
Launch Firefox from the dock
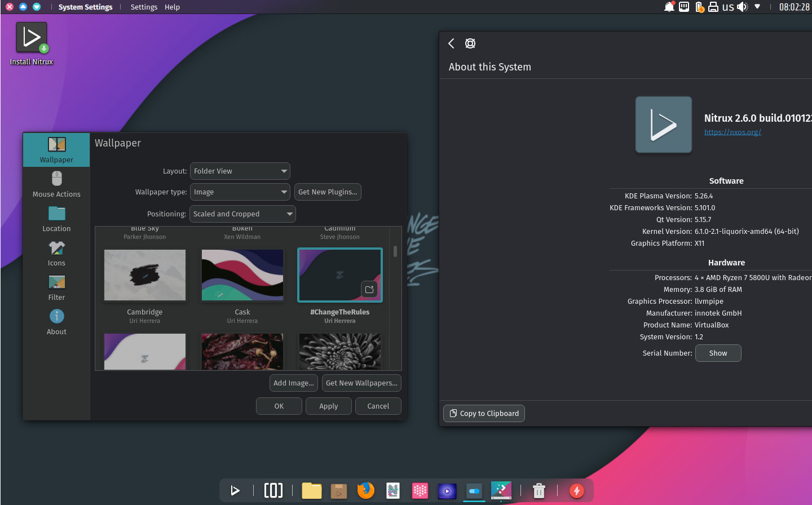[366, 490]
